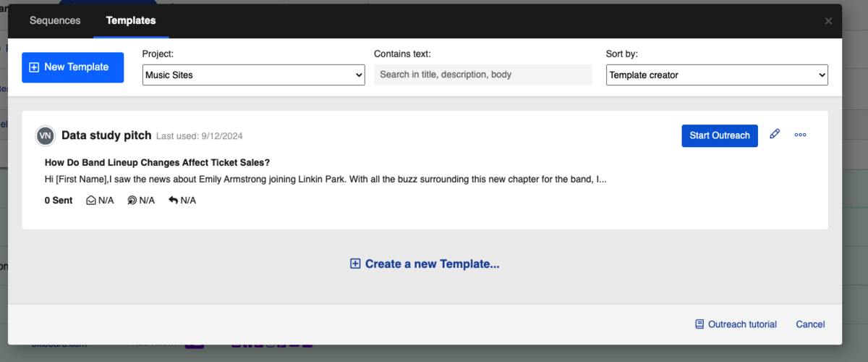Viewport: 868px width, 362px height.
Task: Focus the Contains text search field
Action: point(482,75)
